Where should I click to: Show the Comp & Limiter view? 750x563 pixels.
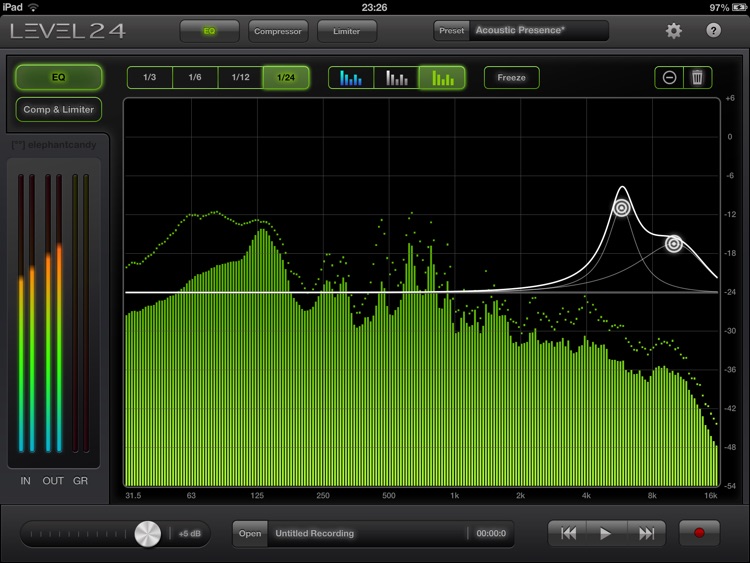[58, 110]
